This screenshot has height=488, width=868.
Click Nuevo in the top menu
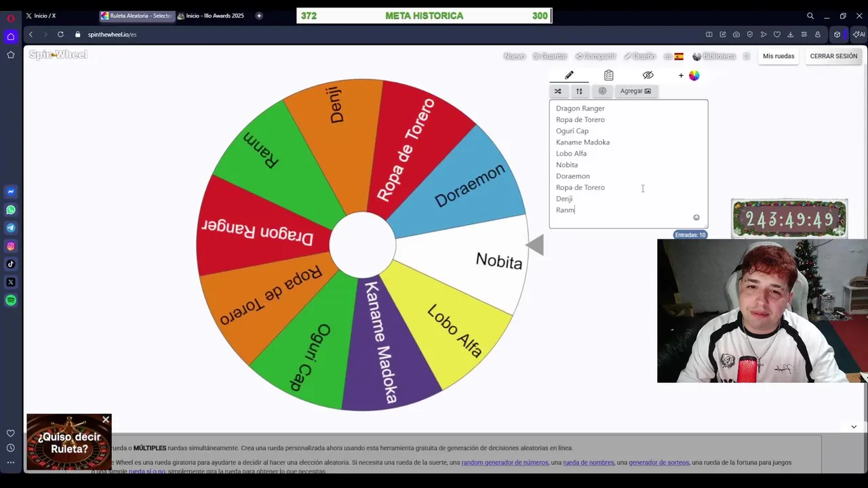point(515,56)
